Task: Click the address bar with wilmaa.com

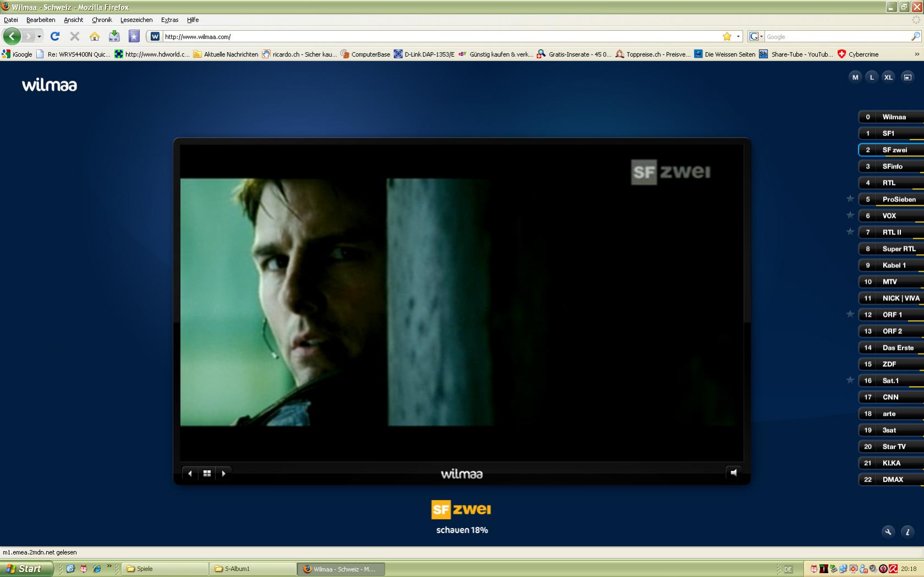Action: tap(440, 37)
